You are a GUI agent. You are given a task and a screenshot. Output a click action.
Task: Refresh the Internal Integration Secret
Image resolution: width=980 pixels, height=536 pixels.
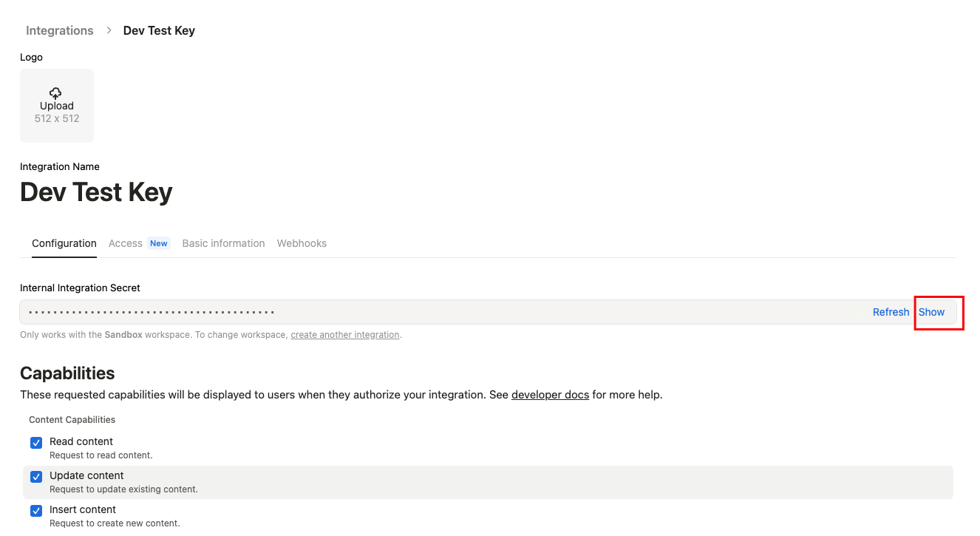[x=891, y=311]
